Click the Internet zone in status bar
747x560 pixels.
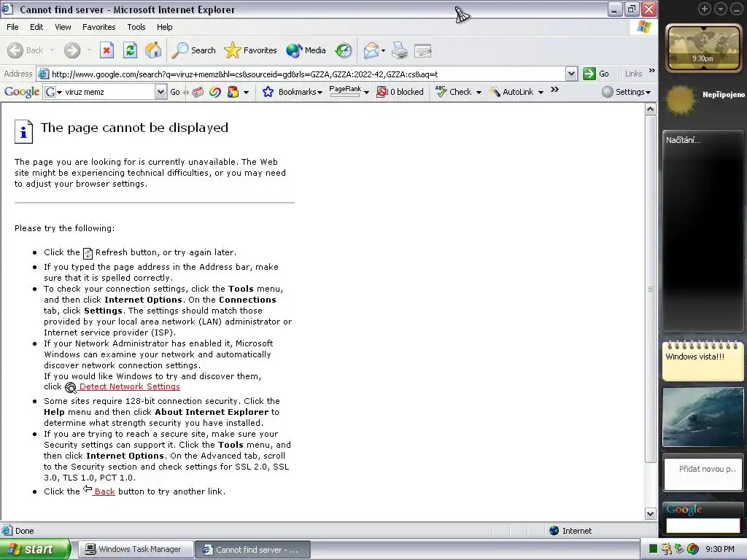[570, 531]
